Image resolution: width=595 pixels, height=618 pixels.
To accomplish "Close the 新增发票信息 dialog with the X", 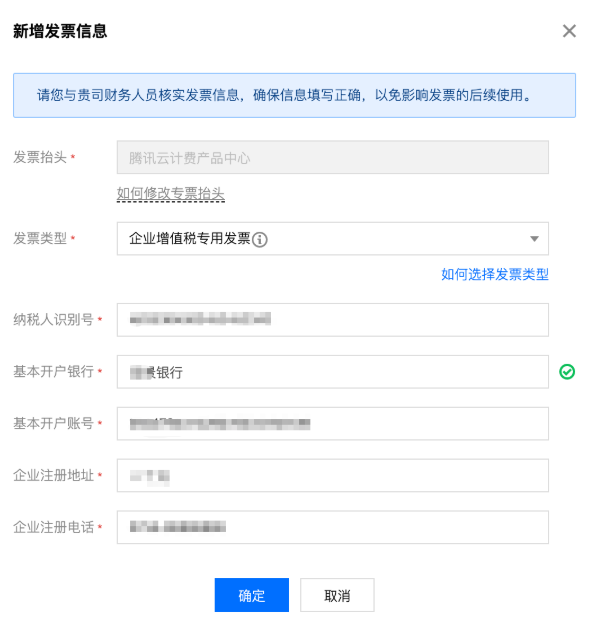I will (x=569, y=31).
